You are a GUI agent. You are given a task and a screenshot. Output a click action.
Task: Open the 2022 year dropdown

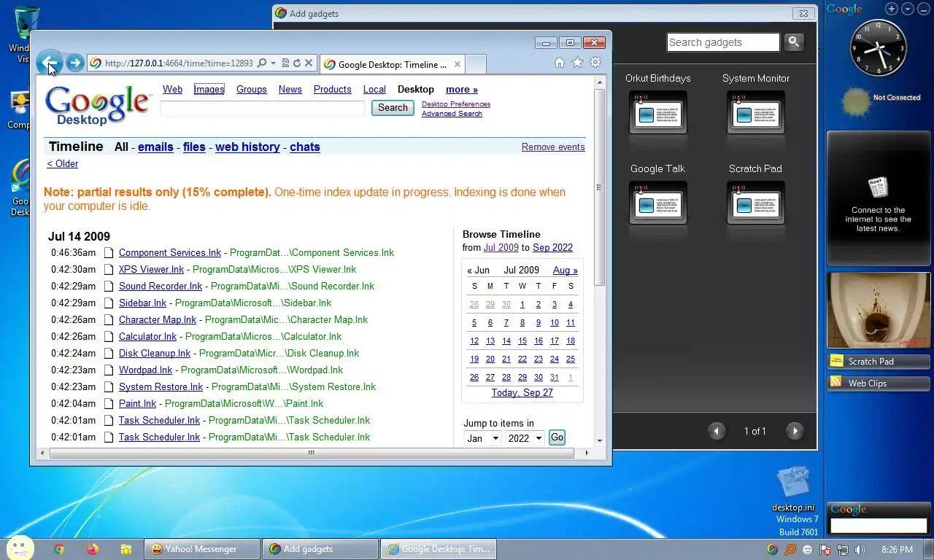525,438
